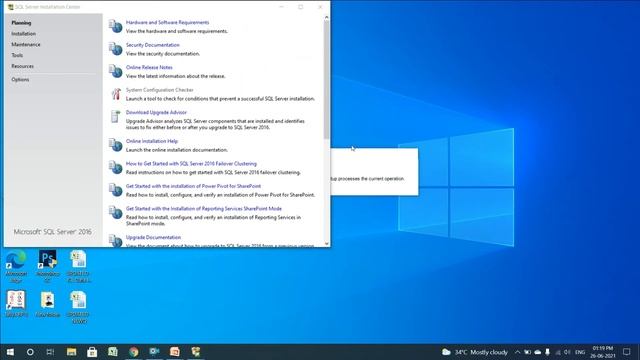Screen dimensions: 640x360
Task: Click the System Configuration Checker tools icon
Action: (116, 94)
